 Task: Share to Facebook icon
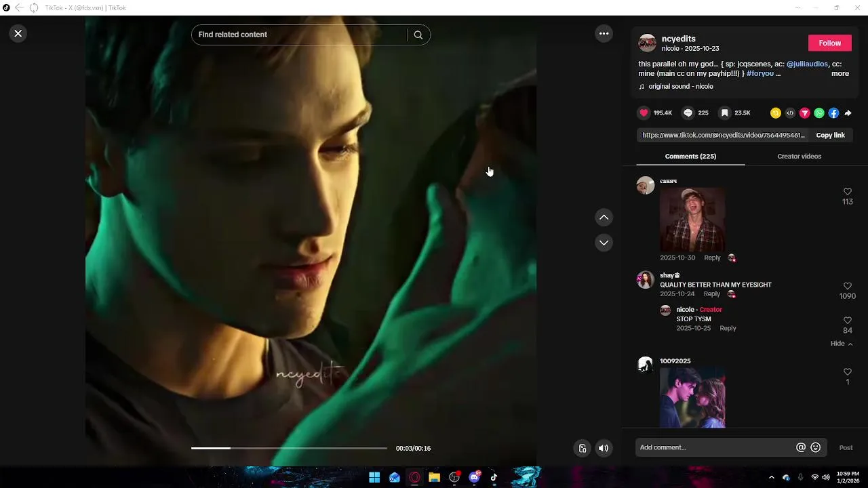click(833, 113)
